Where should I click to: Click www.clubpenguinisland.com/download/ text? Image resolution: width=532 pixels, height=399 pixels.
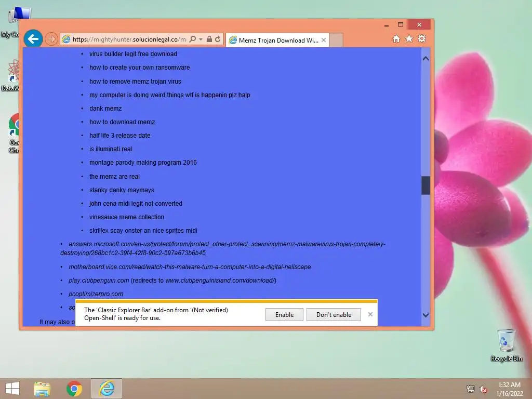coord(221,281)
